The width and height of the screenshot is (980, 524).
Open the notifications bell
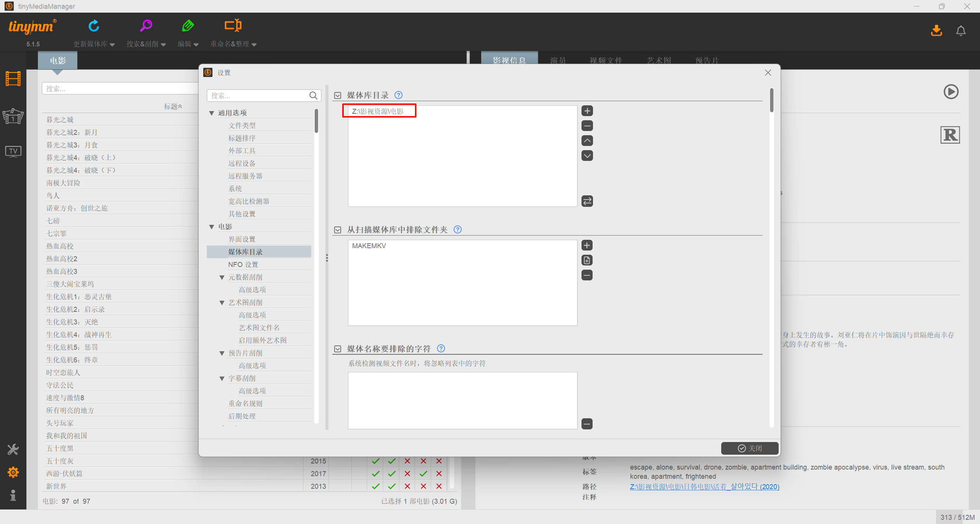pos(961,30)
